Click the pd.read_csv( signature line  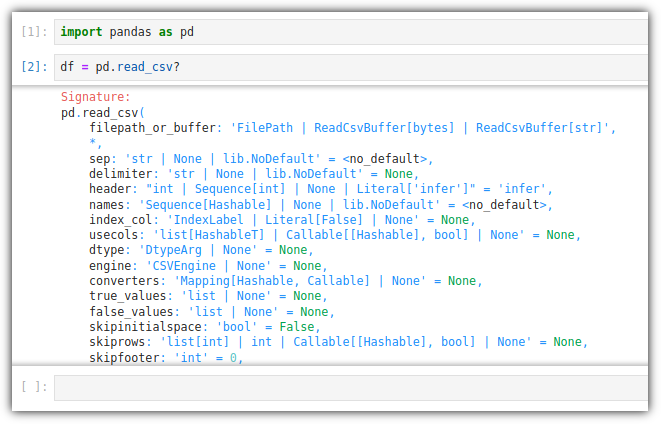click(x=102, y=113)
